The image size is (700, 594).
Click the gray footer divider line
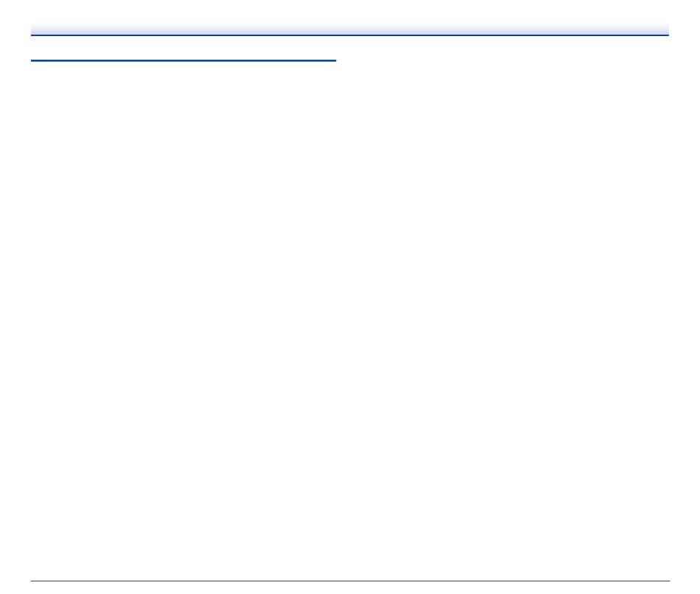point(350,581)
